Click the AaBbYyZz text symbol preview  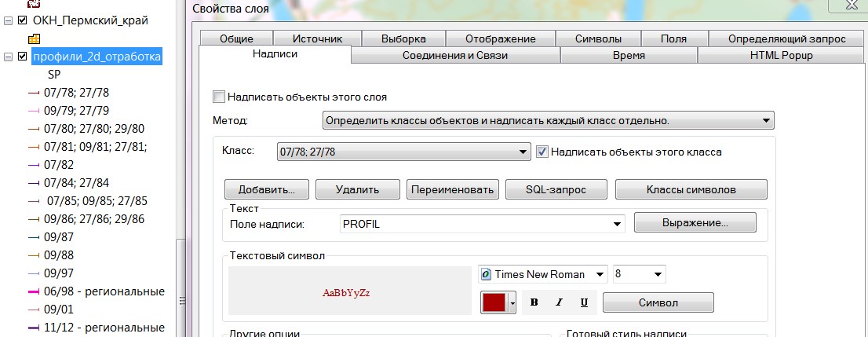pyautogui.click(x=350, y=291)
